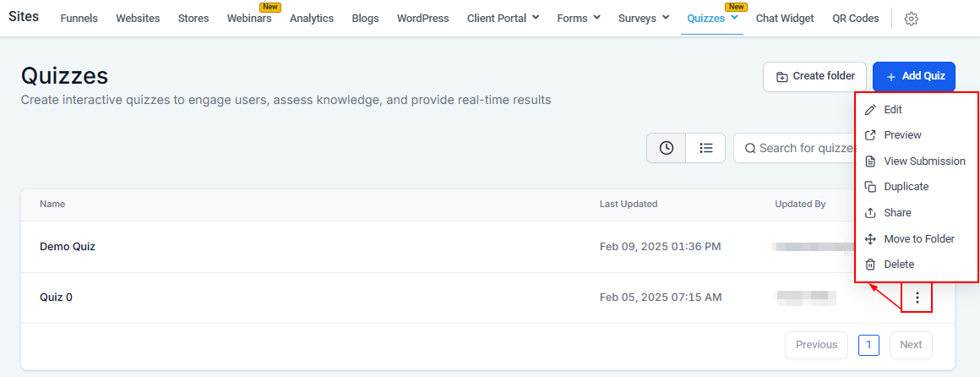Click the magnifier icon in the search box

point(750,148)
